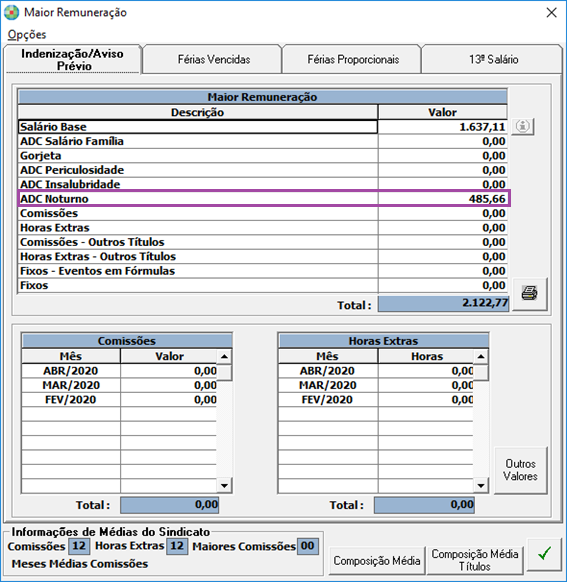This screenshot has height=583, width=567.
Task: Click the Salário Base value 1.637,11
Action: click(x=442, y=127)
